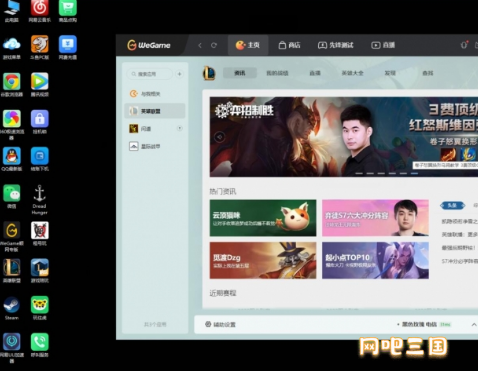Switch to the 商店 store tab
This screenshot has height=371, width=478.
(x=289, y=45)
